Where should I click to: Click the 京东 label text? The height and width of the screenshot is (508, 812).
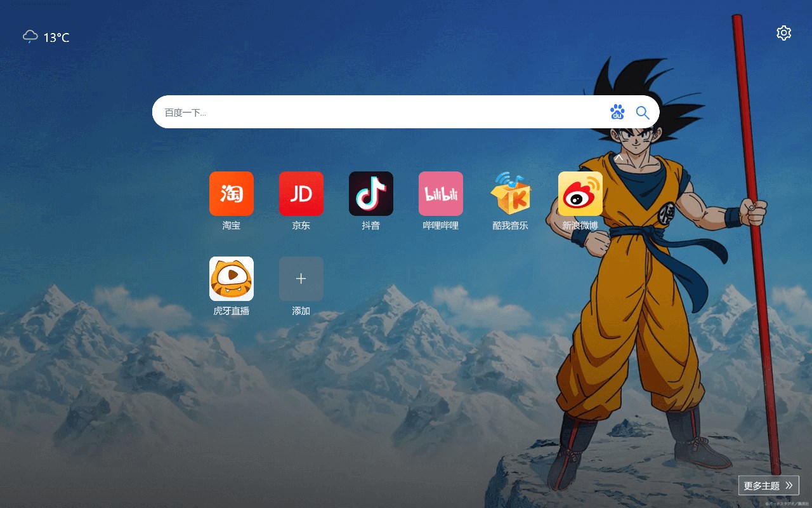(301, 225)
